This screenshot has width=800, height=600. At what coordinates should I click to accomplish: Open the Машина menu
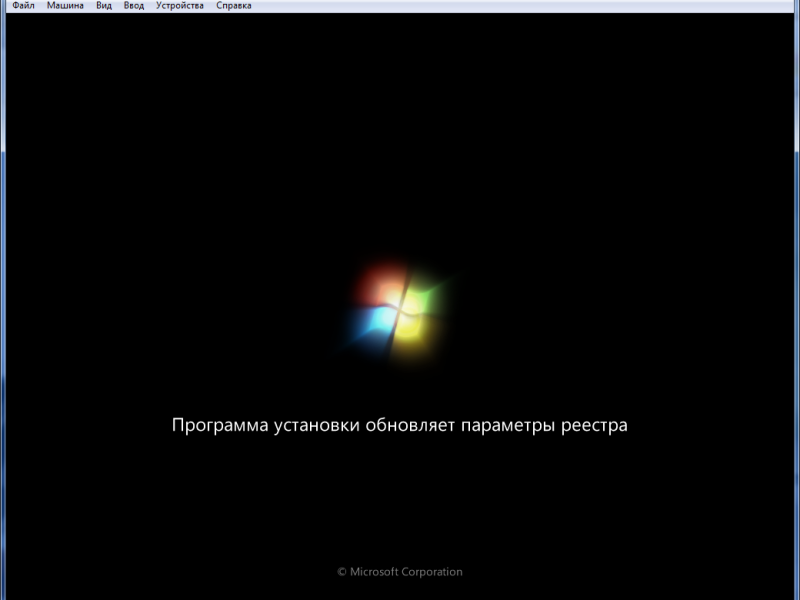click(x=65, y=6)
